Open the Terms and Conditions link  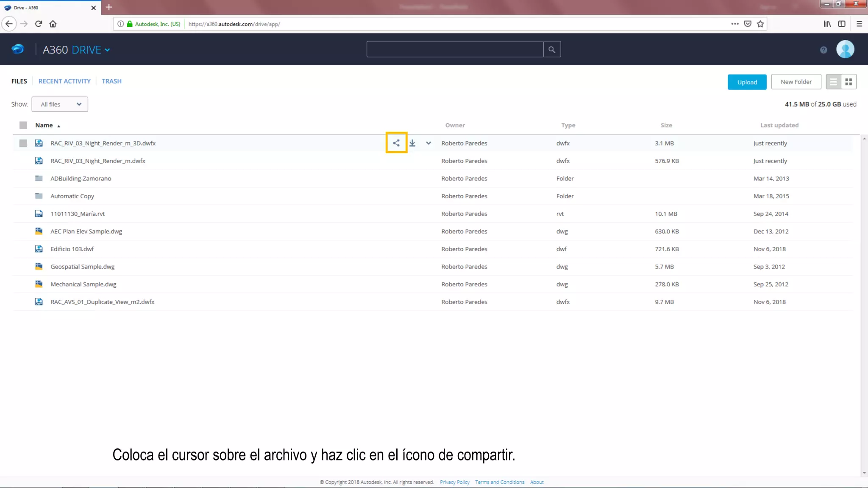(x=499, y=482)
